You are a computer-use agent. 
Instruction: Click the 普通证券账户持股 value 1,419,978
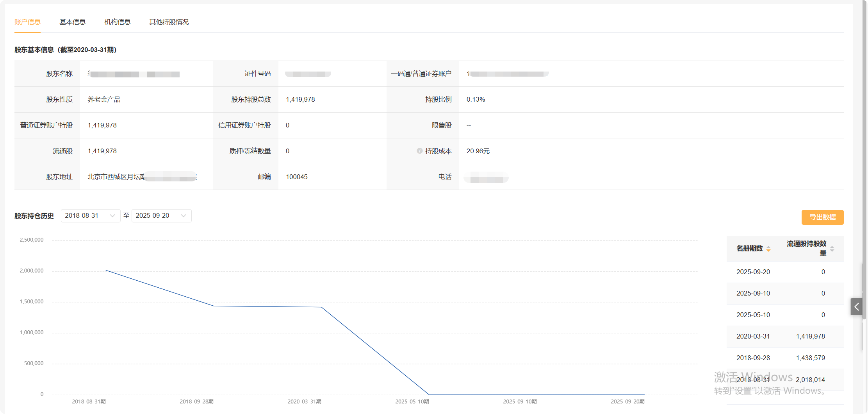point(102,125)
